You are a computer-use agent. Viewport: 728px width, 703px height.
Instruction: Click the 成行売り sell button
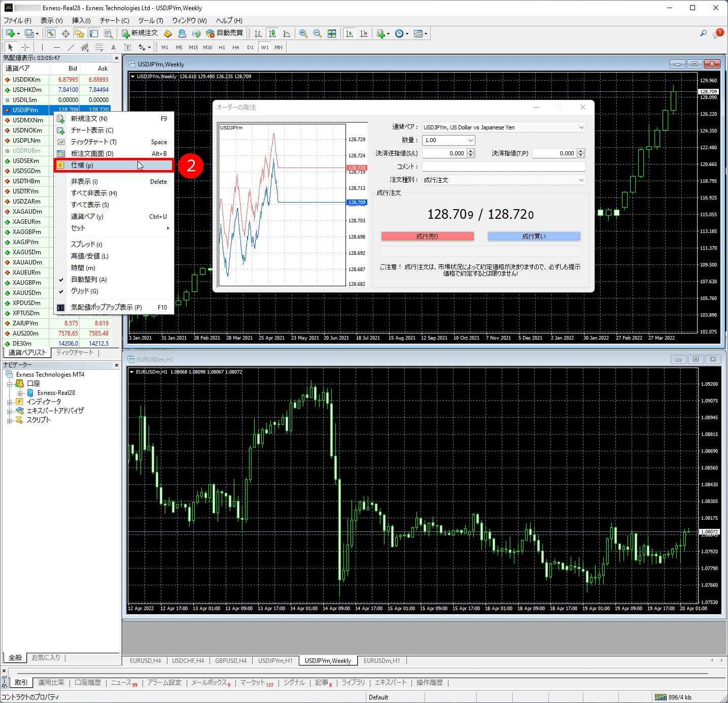[x=427, y=237]
